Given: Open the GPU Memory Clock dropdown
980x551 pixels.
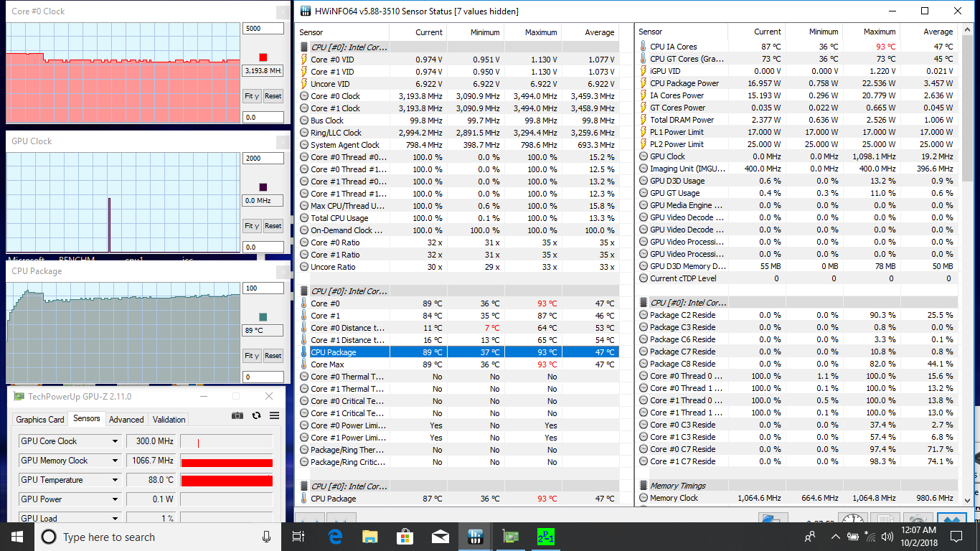Looking at the screenshot, I should pyautogui.click(x=115, y=461).
